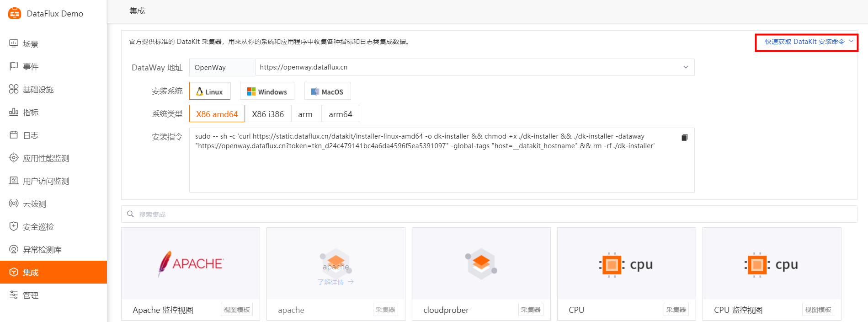The image size is (868, 322).
Task: Click the CPU 监控视图 card chip icon
Action: coord(757,264)
